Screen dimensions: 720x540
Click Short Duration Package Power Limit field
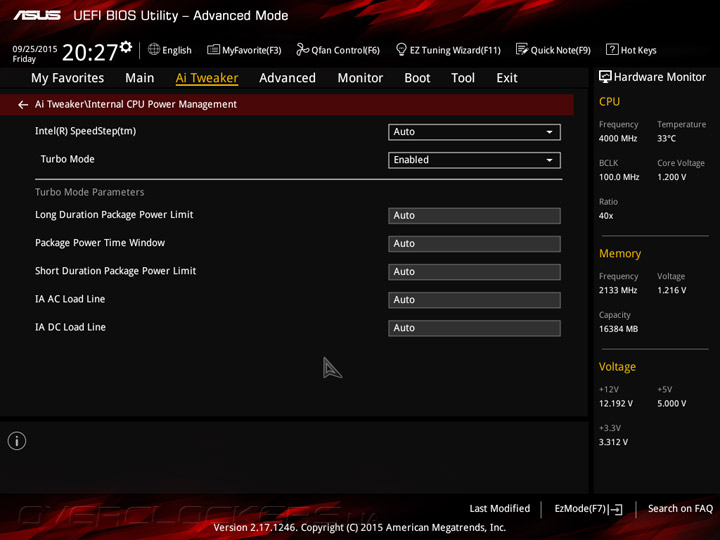pos(474,272)
